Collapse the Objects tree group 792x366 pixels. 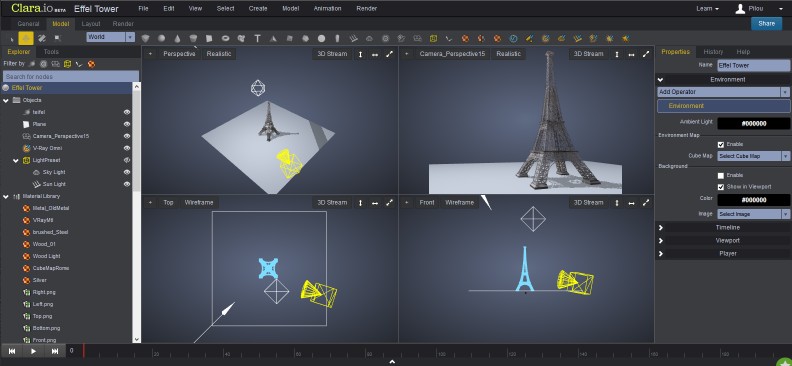click(6, 100)
